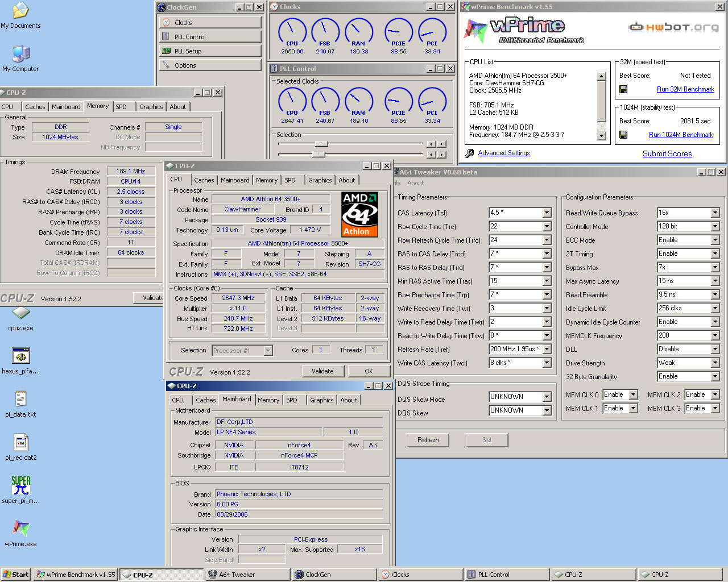Open DQS Skew Mode dropdown
Image resolution: width=728 pixels, height=582 pixels.
click(547, 397)
